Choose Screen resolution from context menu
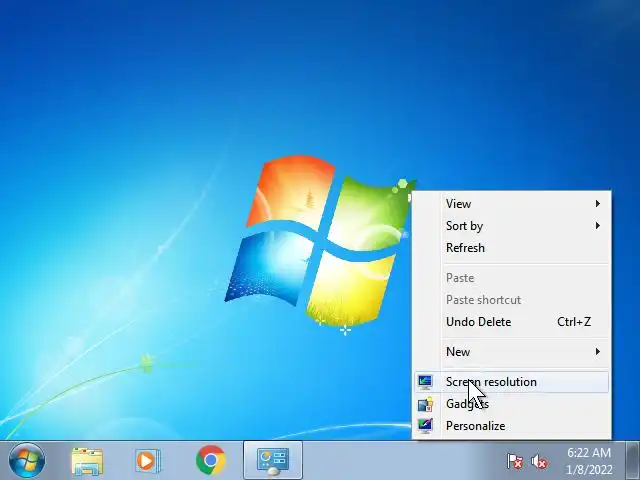Viewport: 640px width, 480px height. pyautogui.click(x=512, y=382)
